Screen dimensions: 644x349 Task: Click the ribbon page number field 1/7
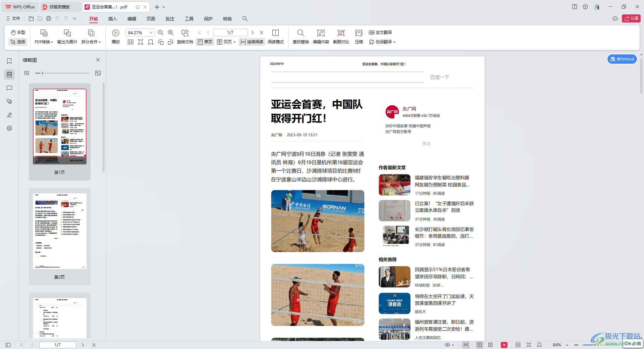230,33
